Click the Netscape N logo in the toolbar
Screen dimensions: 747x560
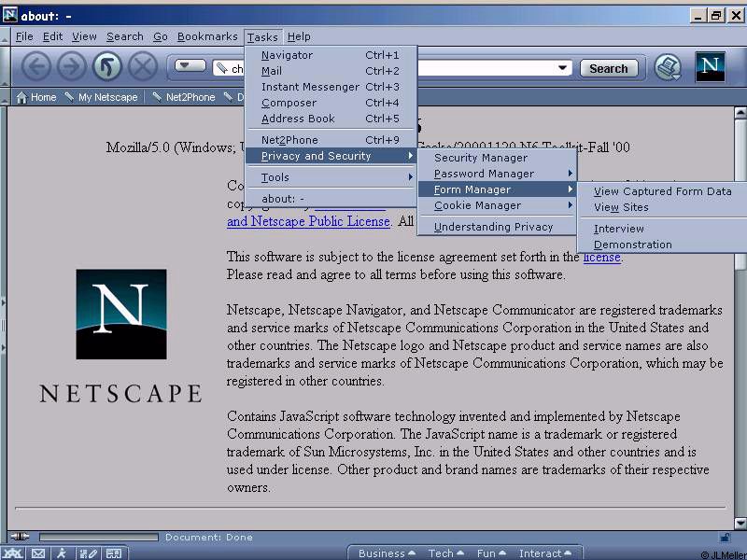710,66
